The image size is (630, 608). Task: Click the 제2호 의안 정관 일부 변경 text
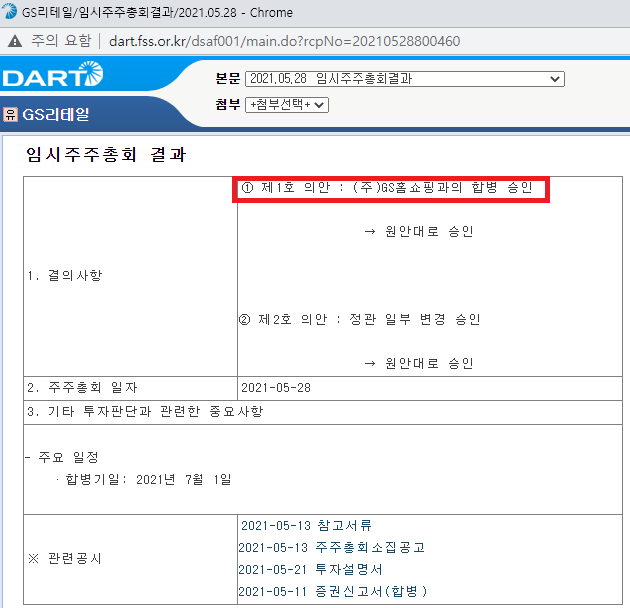click(x=360, y=319)
